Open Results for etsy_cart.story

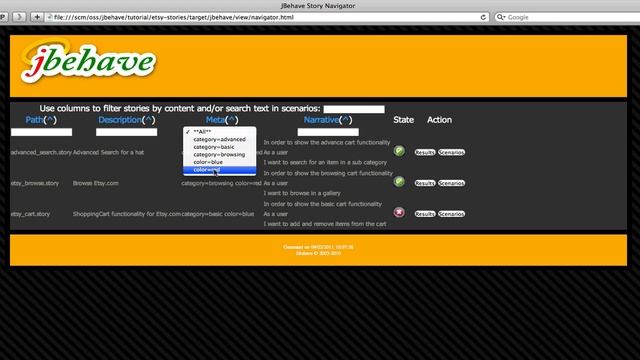coord(425,214)
